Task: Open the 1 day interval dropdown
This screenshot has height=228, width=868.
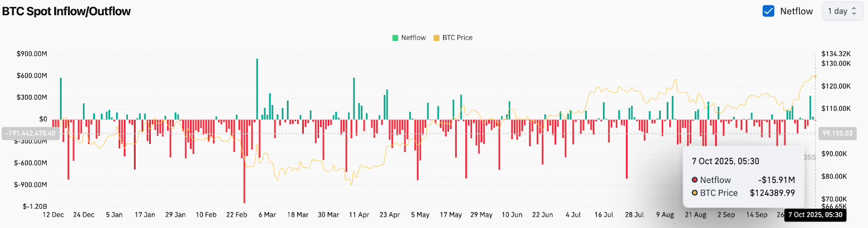Action: pyautogui.click(x=842, y=11)
